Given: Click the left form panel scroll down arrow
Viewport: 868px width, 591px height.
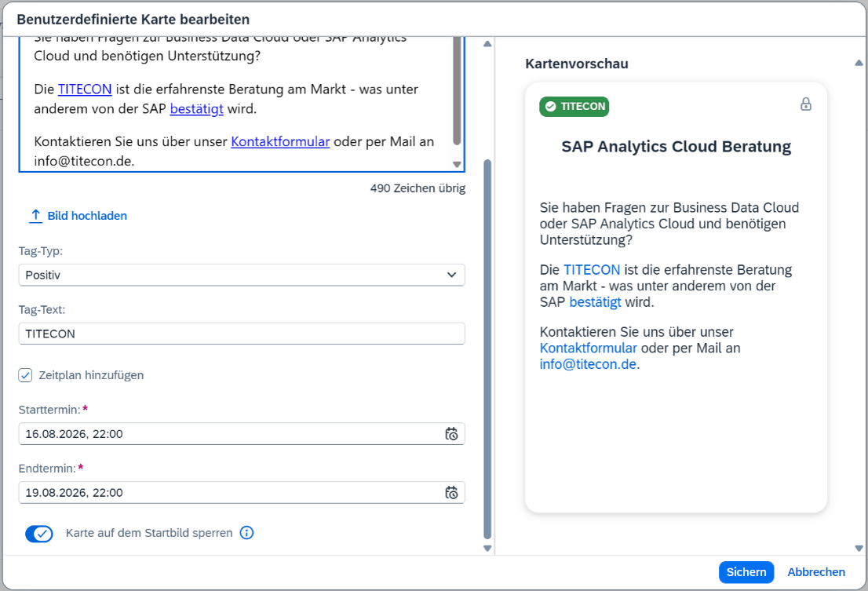Looking at the screenshot, I should [487, 549].
